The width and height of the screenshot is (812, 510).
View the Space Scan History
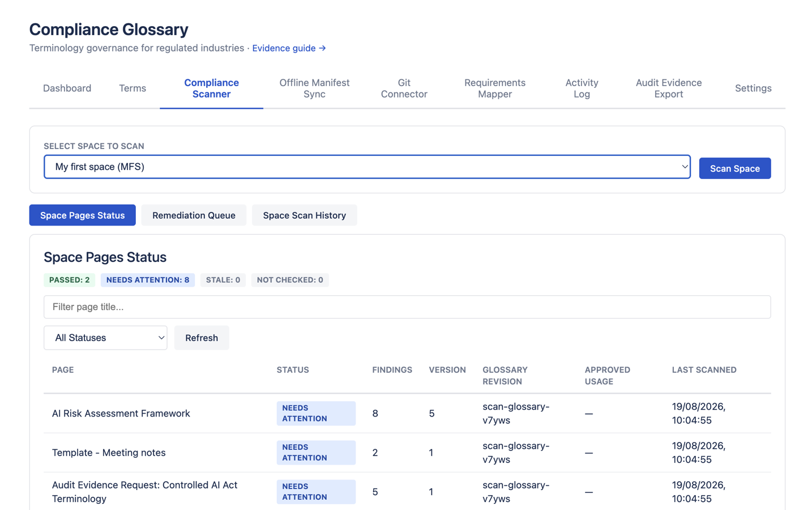[x=304, y=215]
